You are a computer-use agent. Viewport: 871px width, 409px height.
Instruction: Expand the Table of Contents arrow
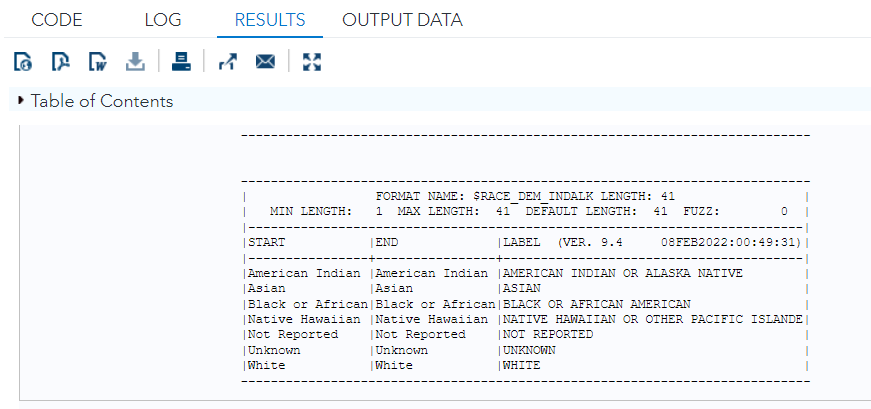tap(21, 100)
